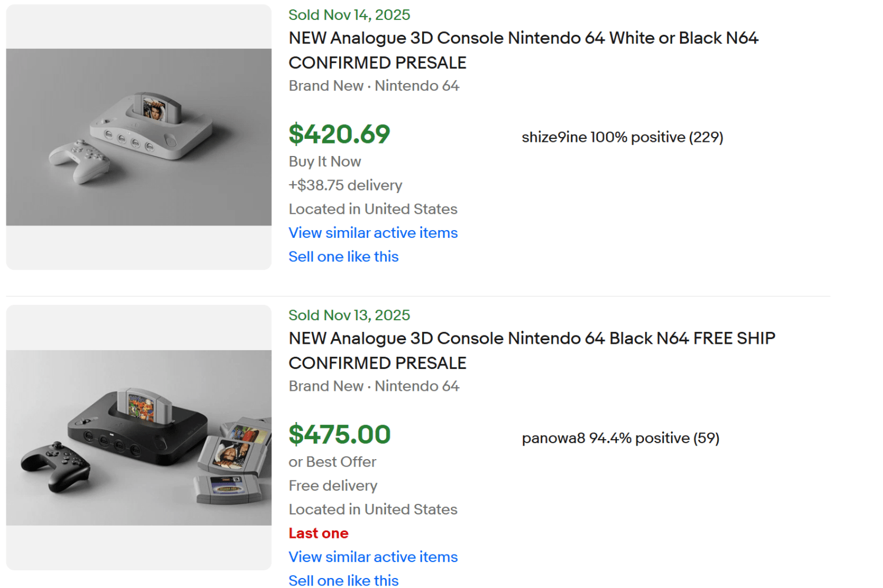Screen dimensions: 883x588
Task: Click View similar active items on first listing
Action: pyautogui.click(x=373, y=232)
